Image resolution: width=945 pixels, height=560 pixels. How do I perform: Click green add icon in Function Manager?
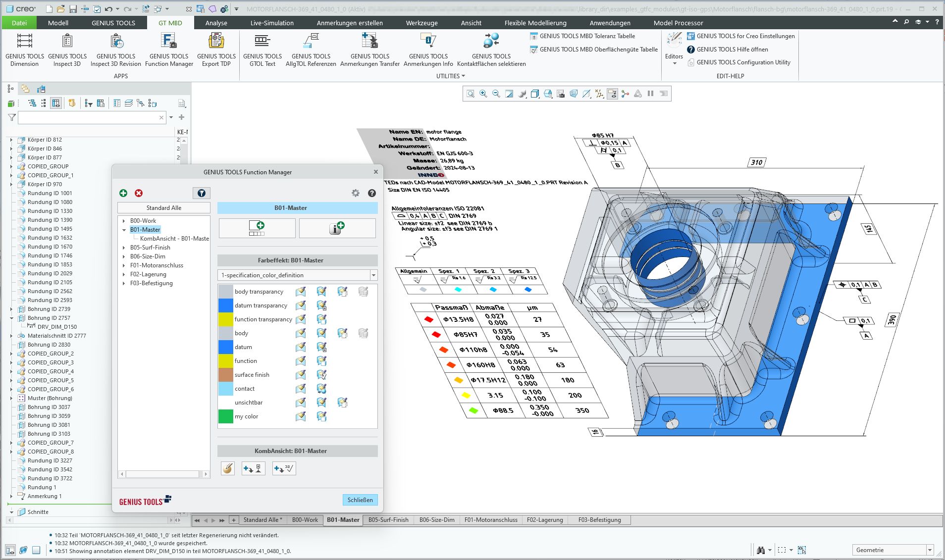coord(123,193)
